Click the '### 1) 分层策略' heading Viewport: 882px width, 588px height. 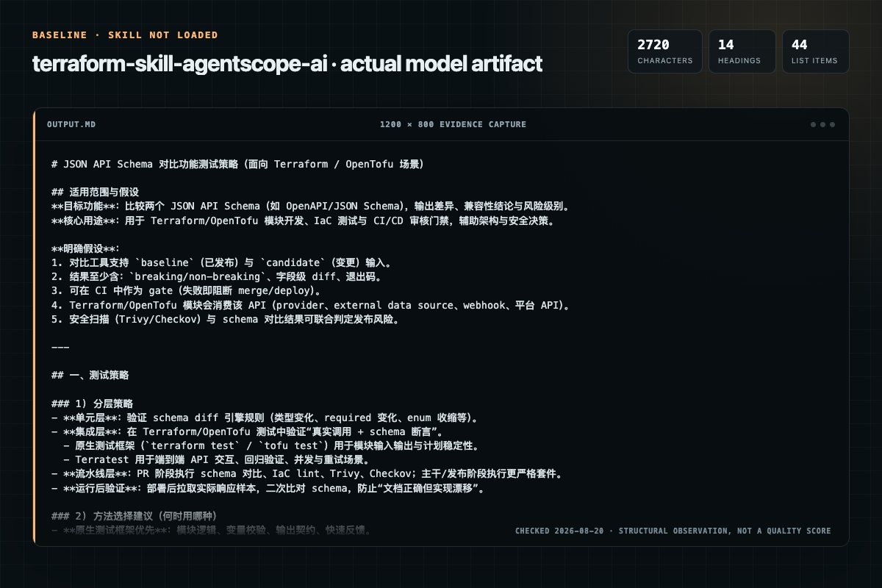pos(93,404)
